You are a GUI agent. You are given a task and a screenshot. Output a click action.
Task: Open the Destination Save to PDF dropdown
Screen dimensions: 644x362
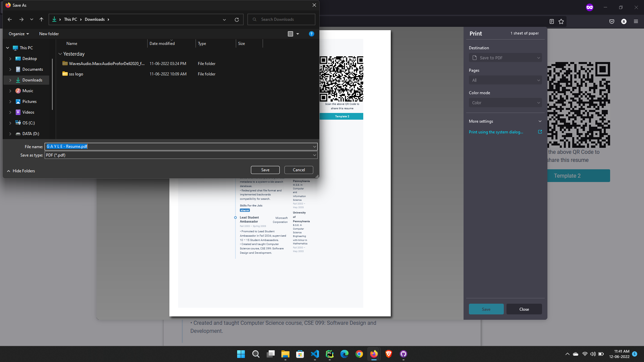505,58
